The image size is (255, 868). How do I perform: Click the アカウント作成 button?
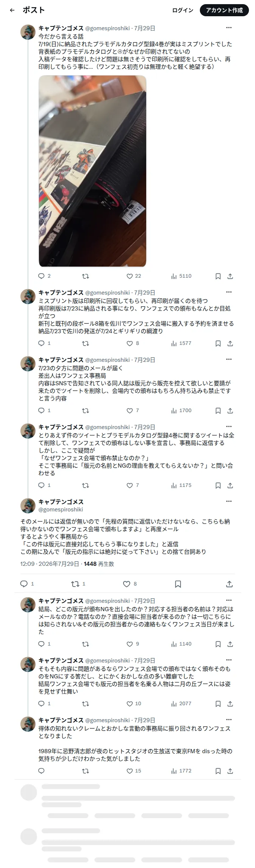pos(224,10)
